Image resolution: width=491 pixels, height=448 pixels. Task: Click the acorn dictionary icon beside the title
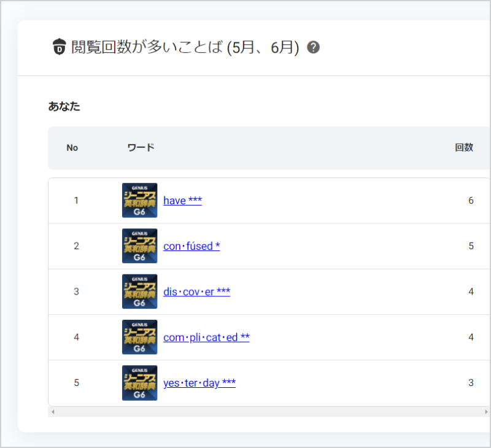click(59, 47)
